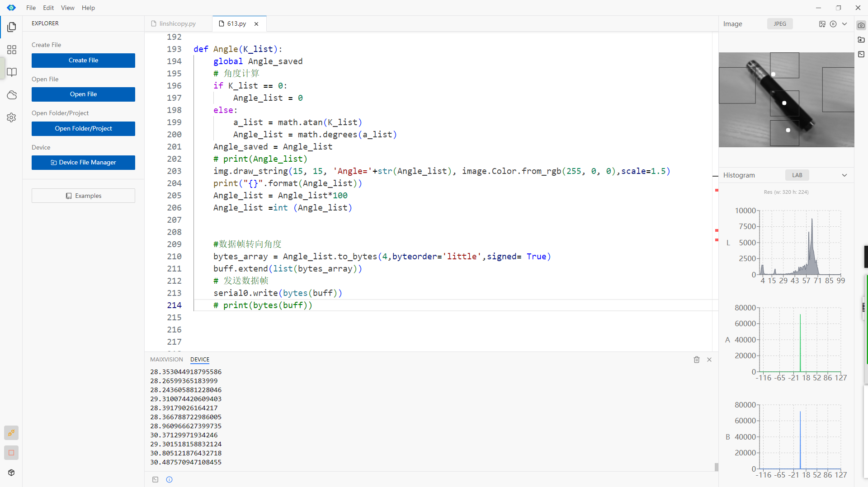Click the camera preview image of the pen
868x487 pixels.
point(786,99)
